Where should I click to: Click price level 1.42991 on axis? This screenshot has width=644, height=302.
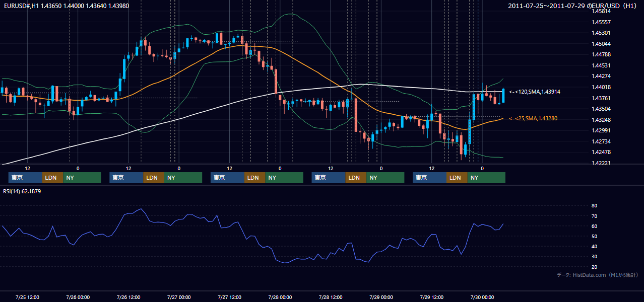click(x=601, y=130)
